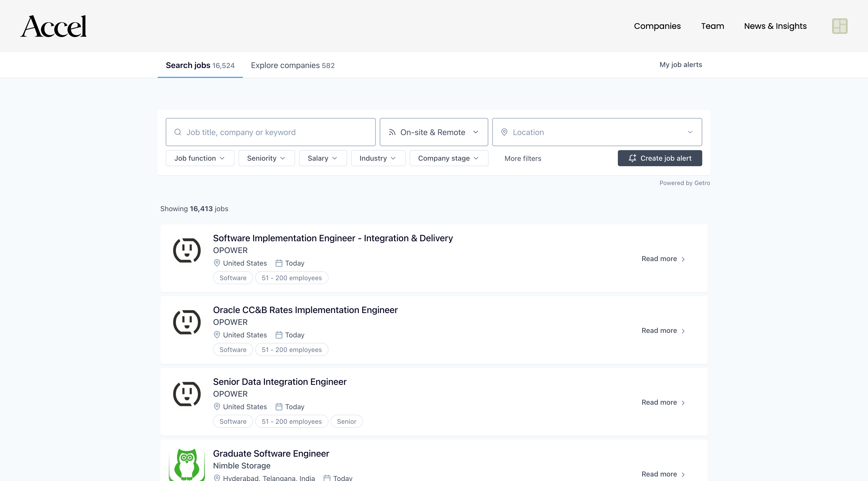Screen dimensions: 868x481
Task: Click the OPOWER logo for Oracle CC&B Rates job
Action: (x=187, y=322)
